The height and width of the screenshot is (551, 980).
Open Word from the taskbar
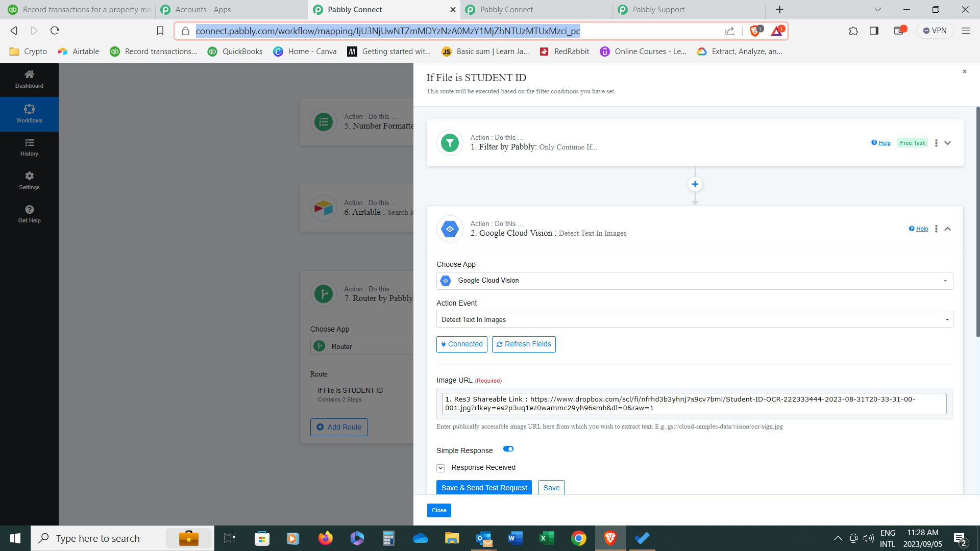[515, 538]
